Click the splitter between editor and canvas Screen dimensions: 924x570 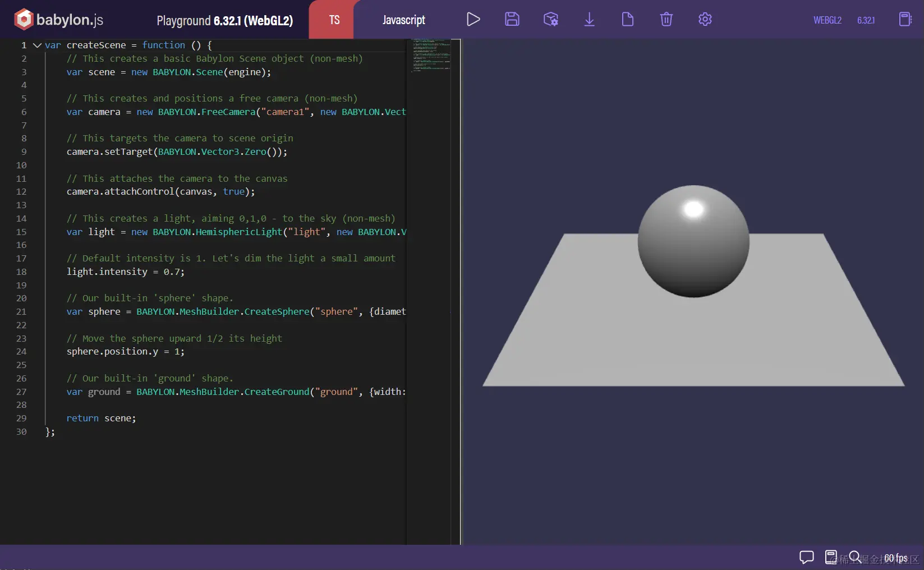(460, 292)
